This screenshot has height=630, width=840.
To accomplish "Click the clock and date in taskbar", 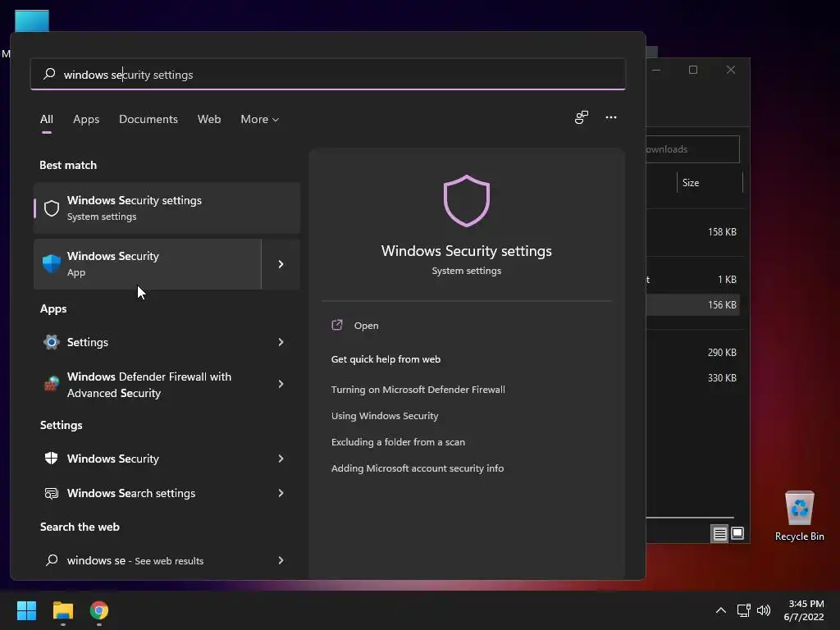I will 806,610.
